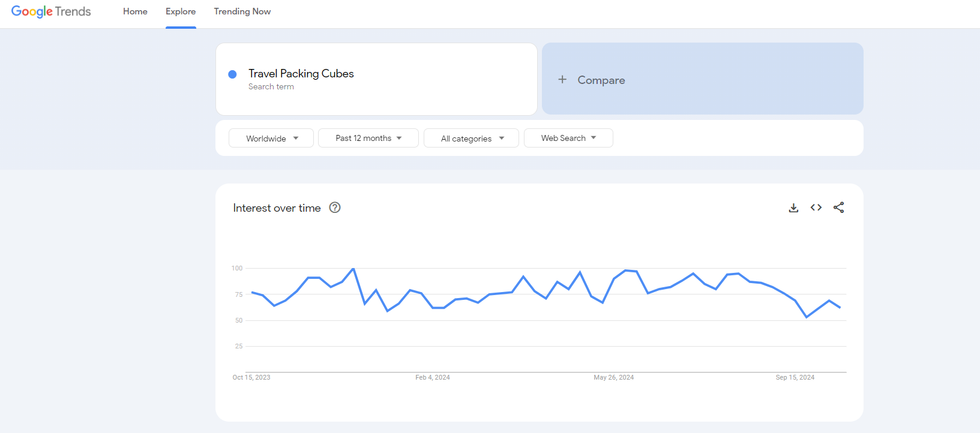Click the plus icon in Compare box
980x433 pixels.
562,79
